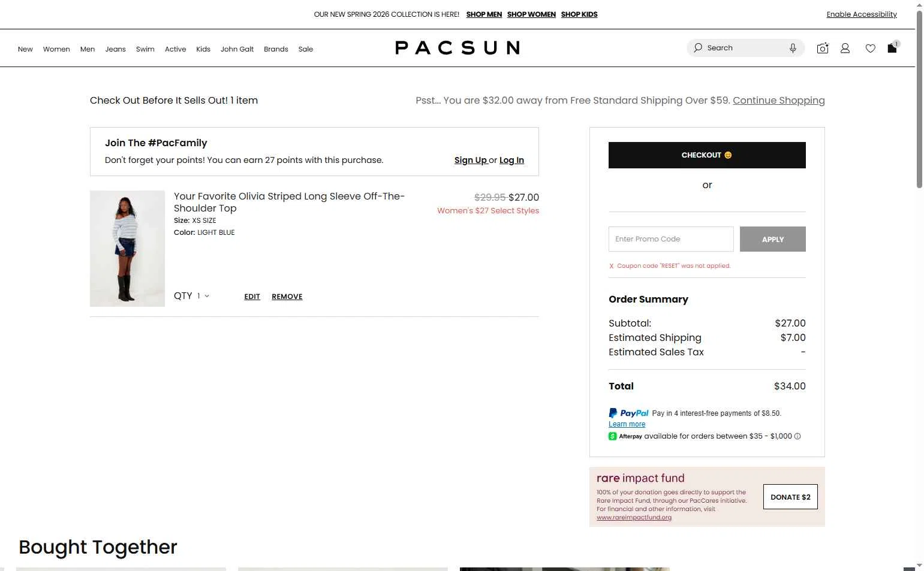Click Enable Accessibility link
Screen dimensions: 924x571
click(862, 14)
